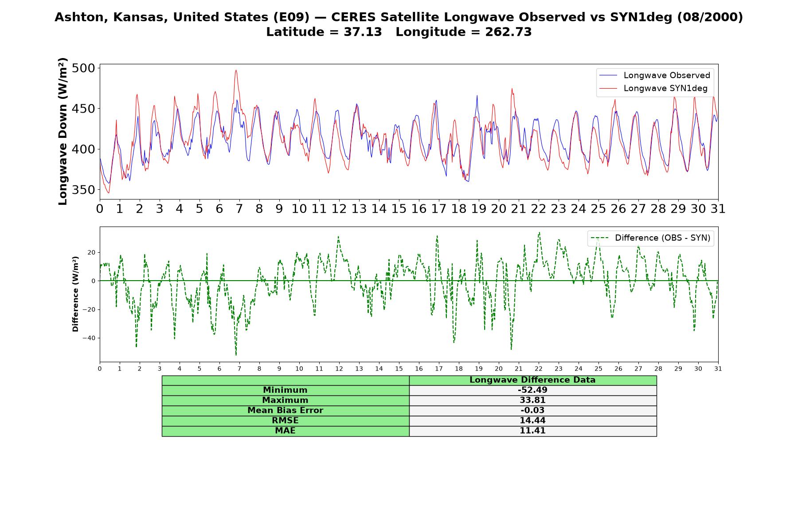Select the Longwave Observed legend label
The image size is (798, 532).
coord(667,75)
